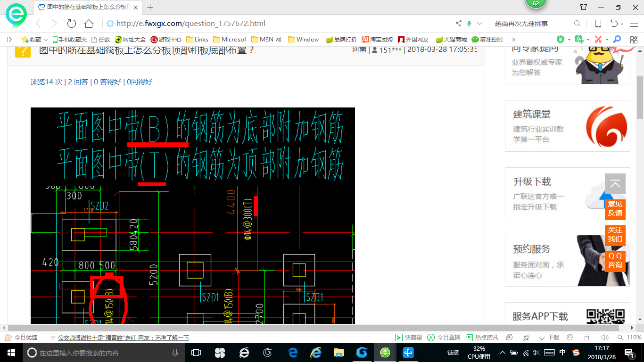Open the 淘宝团购 bookmark
644x362 pixels.
click(x=377, y=40)
